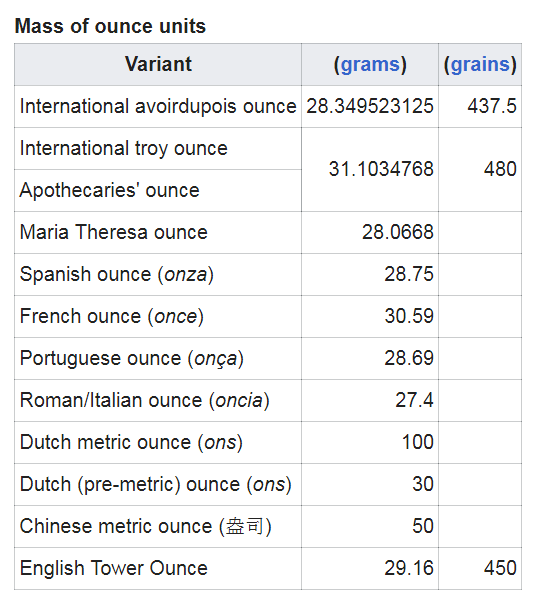555x611 pixels.
Task: Open the grams link in header
Action: click(x=370, y=65)
